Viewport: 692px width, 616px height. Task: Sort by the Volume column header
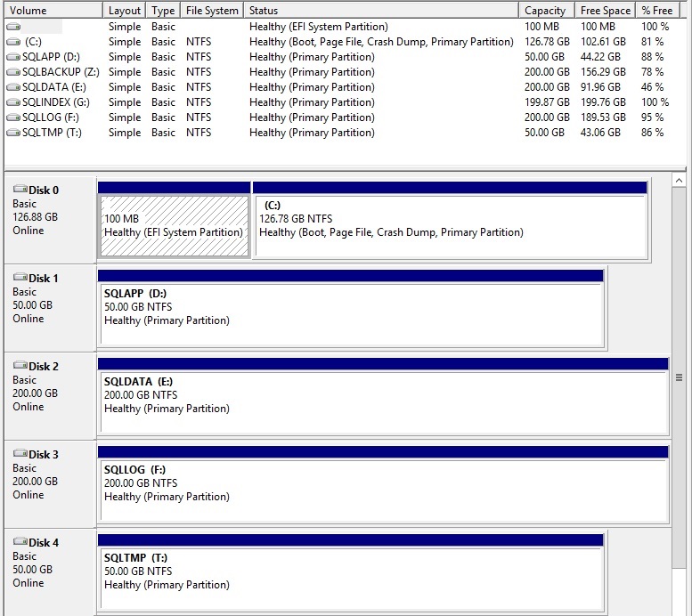tap(52, 11)
